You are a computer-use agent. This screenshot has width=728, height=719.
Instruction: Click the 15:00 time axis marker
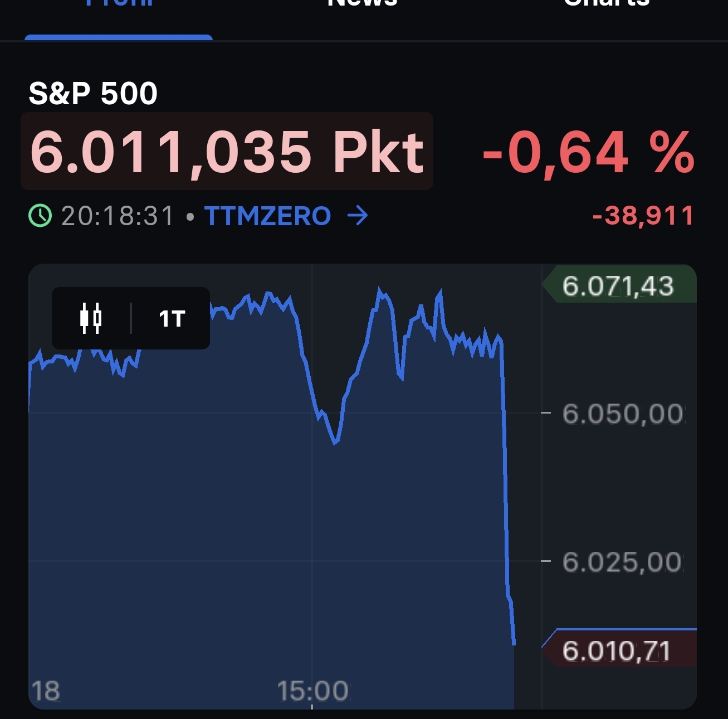tap(312, 691)
